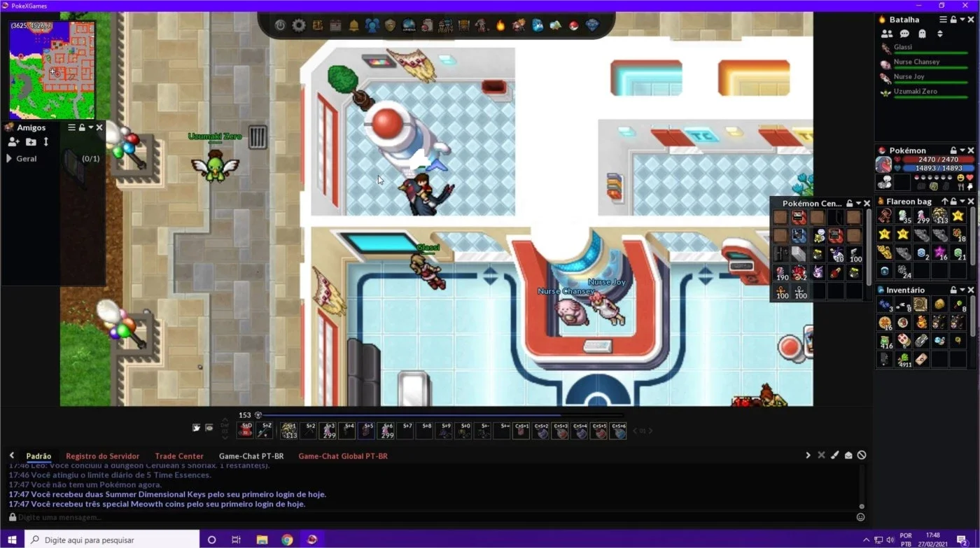Toggle the lock on Amigos panel

(82, 127)
